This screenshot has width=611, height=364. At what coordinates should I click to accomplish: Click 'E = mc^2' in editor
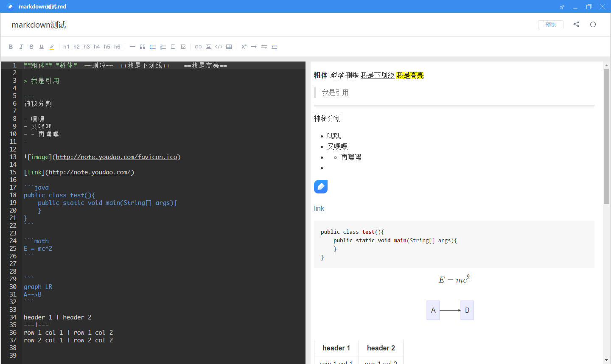(x=38, y=249)
